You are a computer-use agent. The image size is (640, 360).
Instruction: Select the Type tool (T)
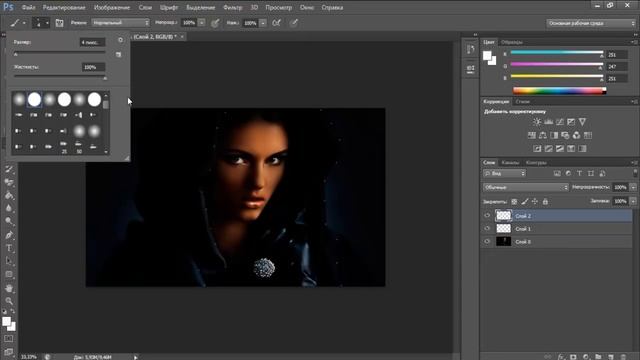point(9,248)
